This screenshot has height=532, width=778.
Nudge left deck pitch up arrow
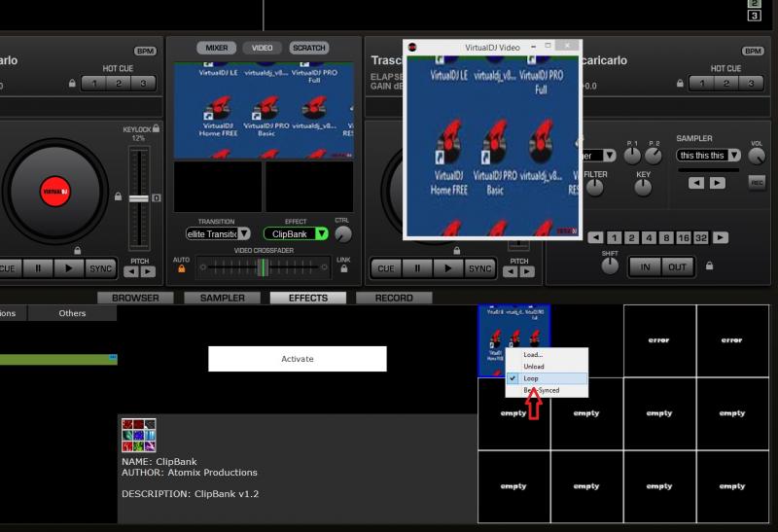(148, 271)
